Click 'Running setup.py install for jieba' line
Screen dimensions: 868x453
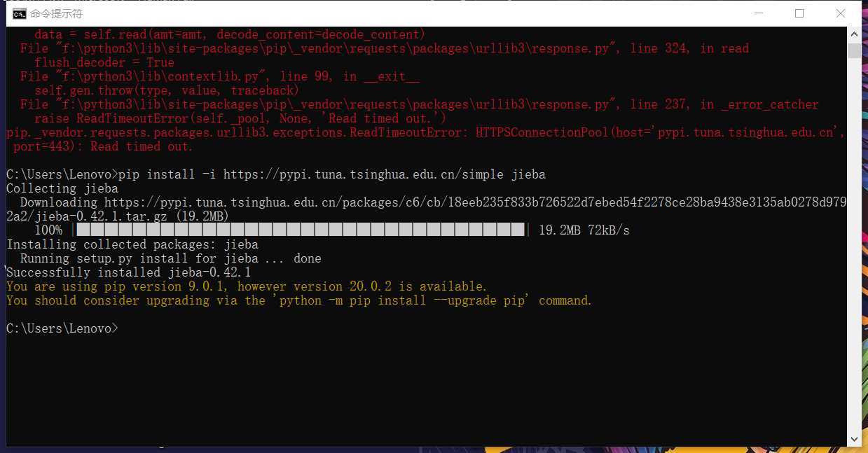point(170,258)
